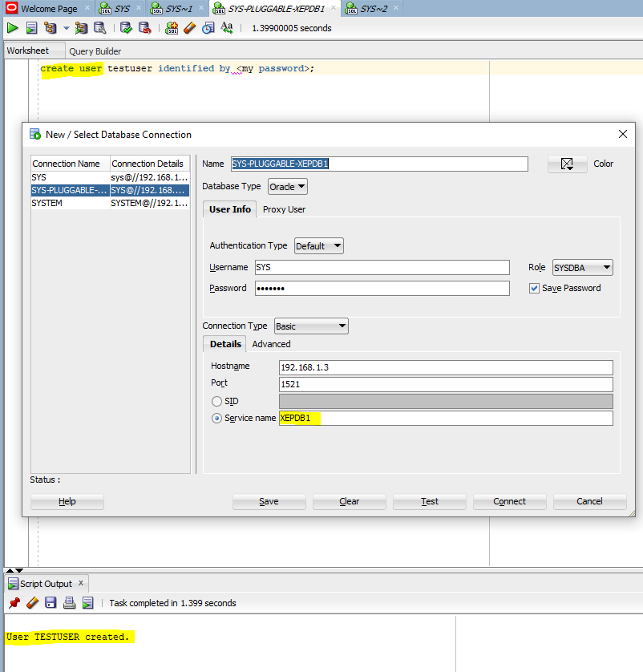Click the Rollback icon in the worksheet toolbar
The width and height of the screenshot is (643, 672).
click(x=145, y=28)
